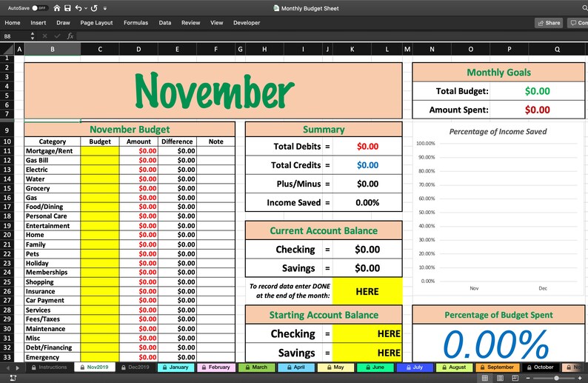Click the Name Box cell reference field
This screenshot has width=588, height=383.
click(x=14, y=36)
